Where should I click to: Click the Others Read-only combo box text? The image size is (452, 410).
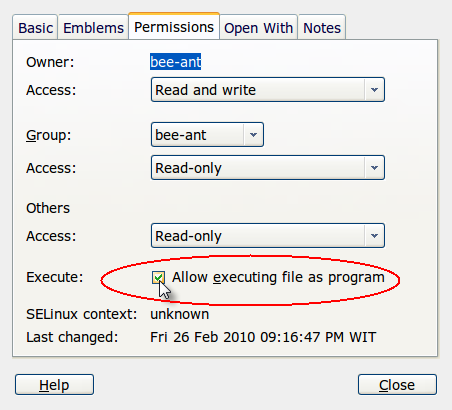pos(188,236)
